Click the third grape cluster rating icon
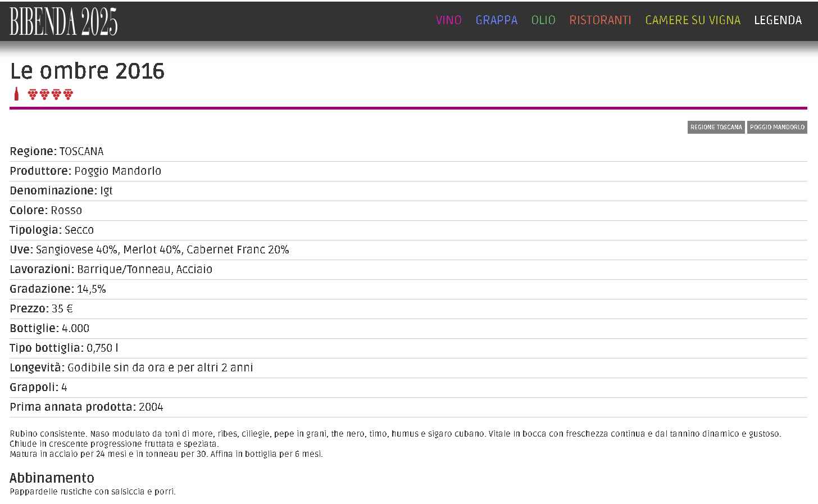The image size is (818, 504). pyautogui.click(x=56, y=94)
